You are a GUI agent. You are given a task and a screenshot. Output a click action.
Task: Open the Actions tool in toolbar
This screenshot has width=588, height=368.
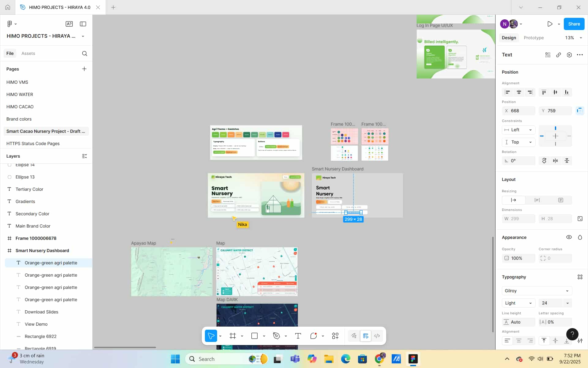click(335, 336)
